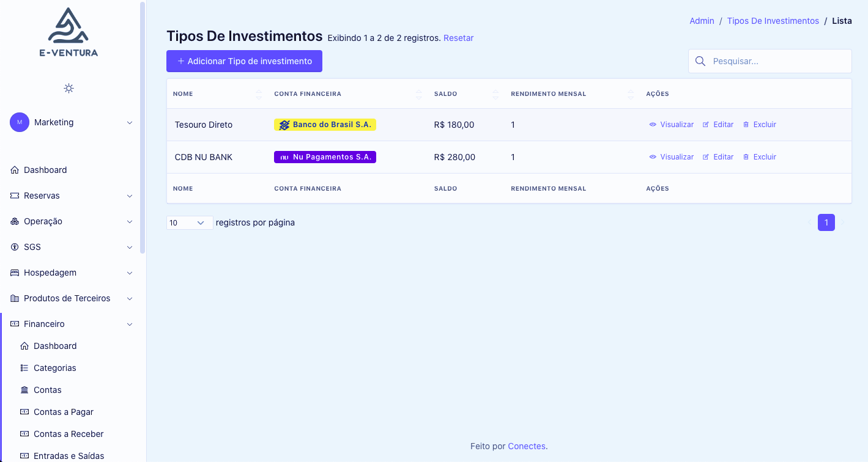Click the pencil icon to Editar CDB NU BANK
This screenshot has height=462, width=868.
coord(707,156)
